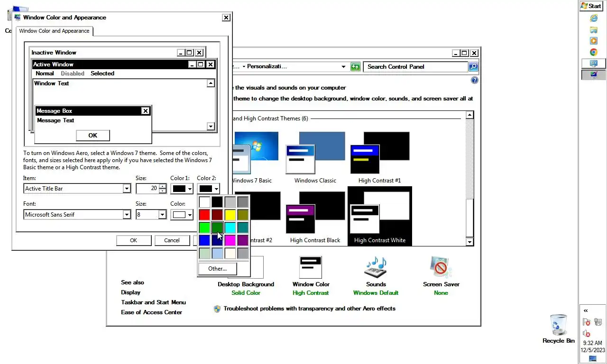This screenshot has width=607, height=364.
Task: Click Disabled menu item in preview
Action: click(73, 73)
